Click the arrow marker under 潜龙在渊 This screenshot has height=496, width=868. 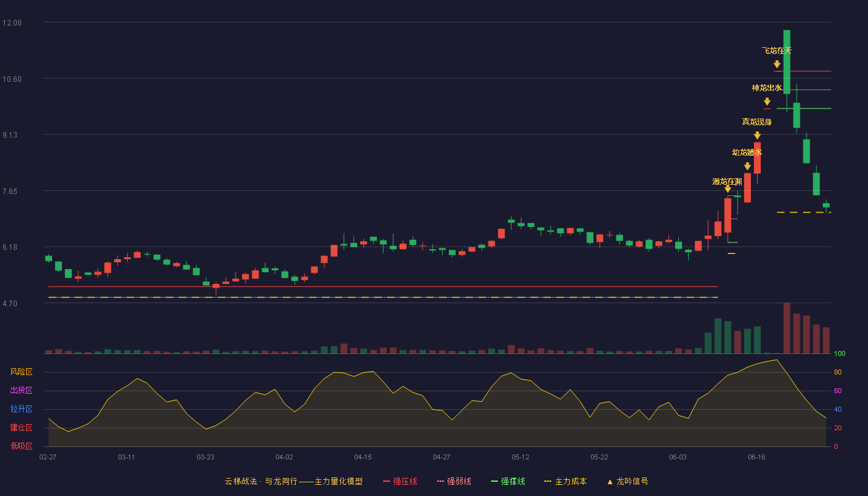[727, 188]
